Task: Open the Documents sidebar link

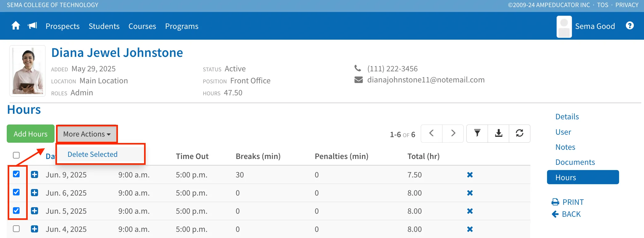Action: click(x=575, y=162)
